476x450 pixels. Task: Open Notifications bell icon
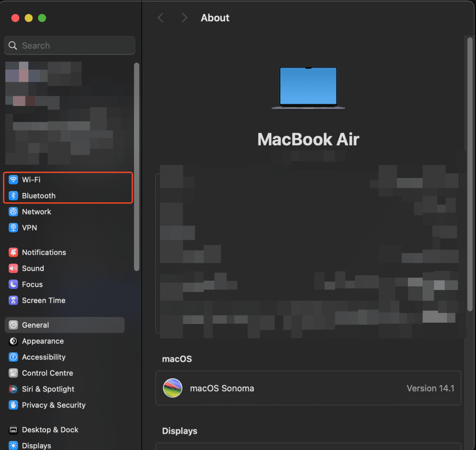tap(13, 252)
